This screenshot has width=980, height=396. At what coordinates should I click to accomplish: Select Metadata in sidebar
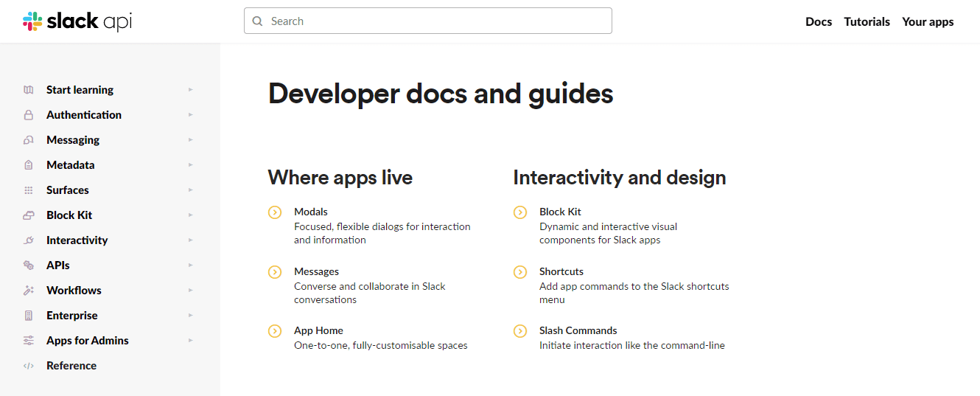[x=71, y=165]
